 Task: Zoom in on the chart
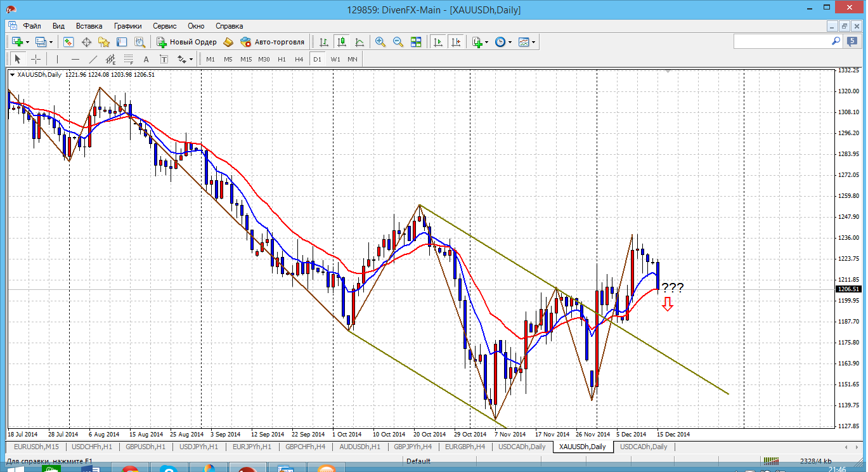[x=380, y=42]
